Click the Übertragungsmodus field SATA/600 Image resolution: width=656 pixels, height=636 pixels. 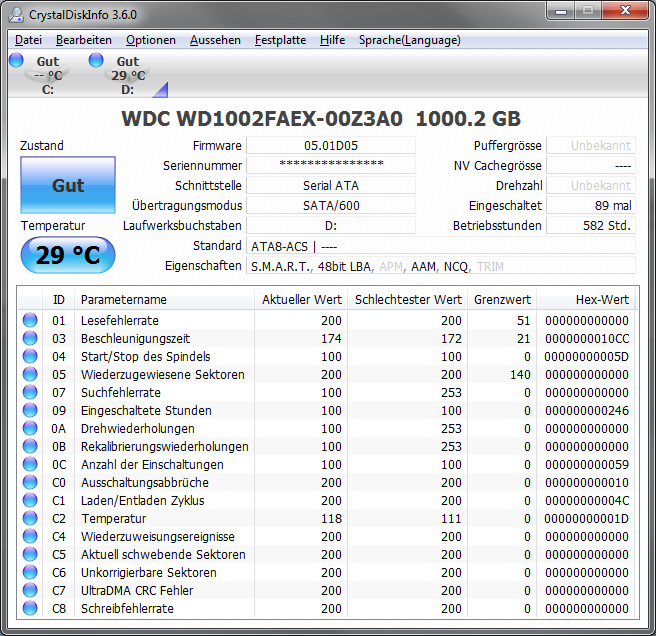pos(331,205)
